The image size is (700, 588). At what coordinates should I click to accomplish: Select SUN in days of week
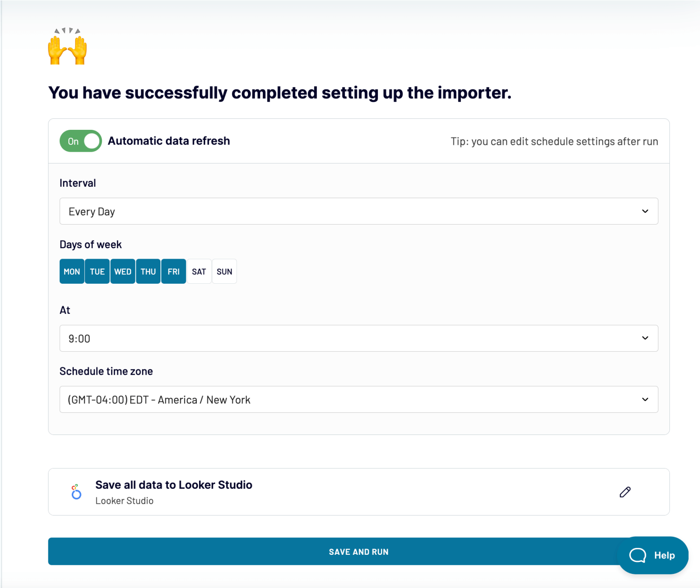tap(224, 271)
